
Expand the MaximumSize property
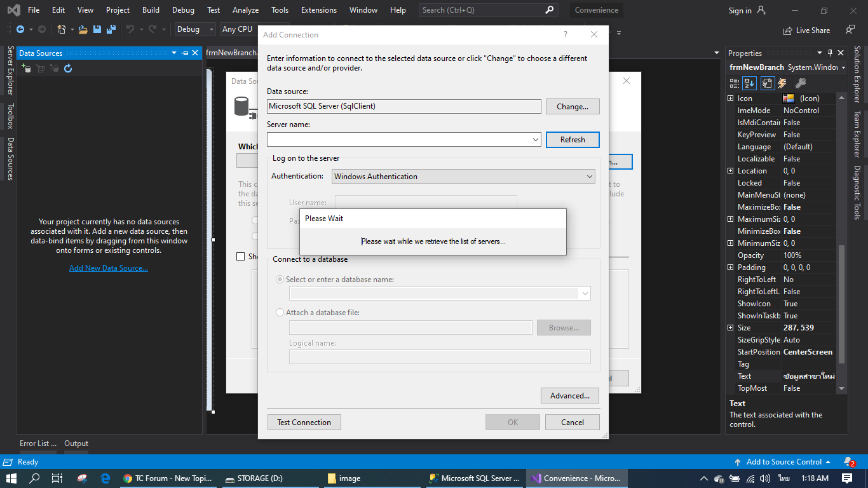point(731,219)
